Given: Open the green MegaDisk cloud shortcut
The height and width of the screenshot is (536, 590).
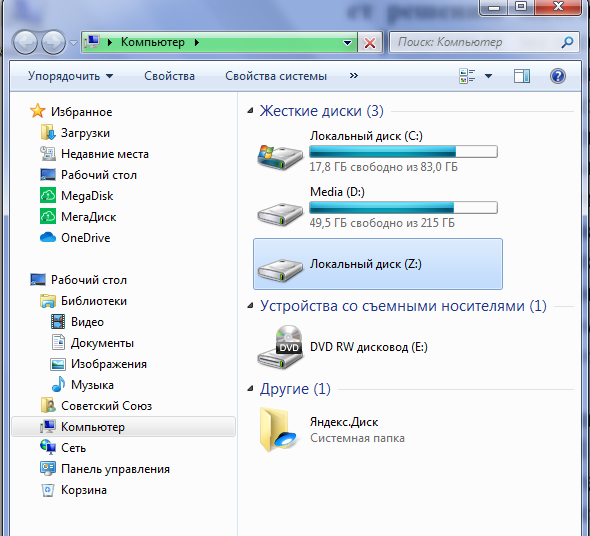Looking at the screenshot, I should tap(76, 196).
